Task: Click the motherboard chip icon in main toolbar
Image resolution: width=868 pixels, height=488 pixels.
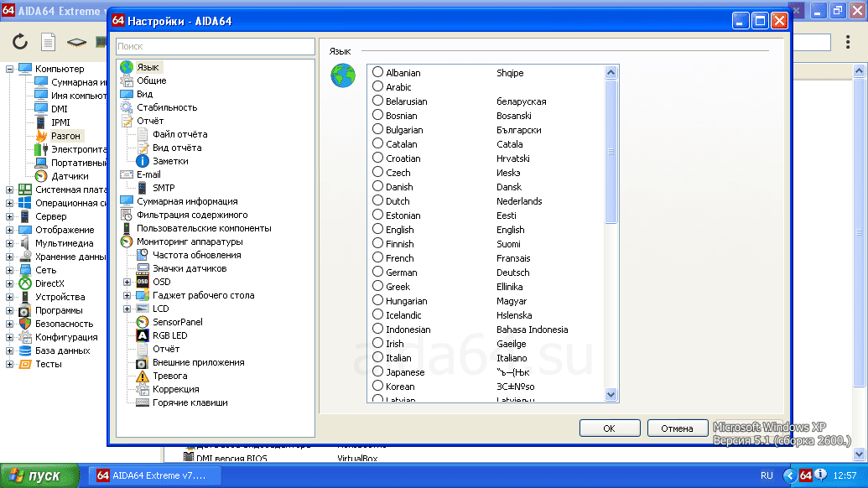Action: [x=76, y=42]
